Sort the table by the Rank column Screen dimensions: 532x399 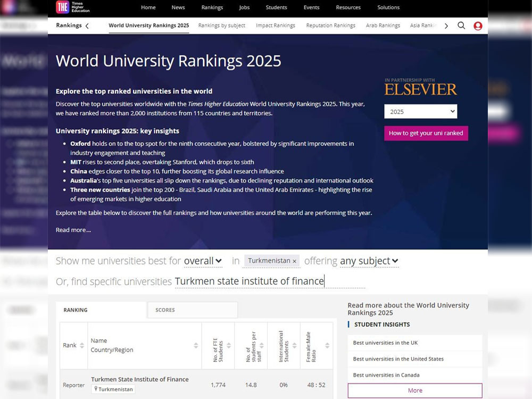click(82, 345)
